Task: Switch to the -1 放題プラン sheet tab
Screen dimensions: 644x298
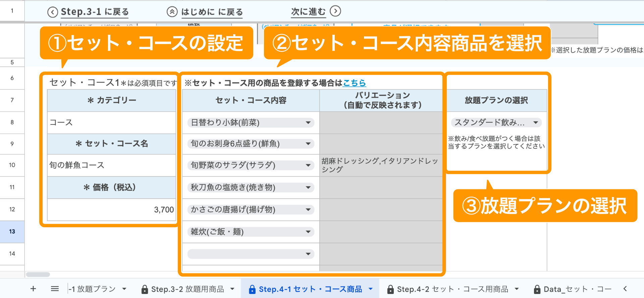Action: (92, 289)
